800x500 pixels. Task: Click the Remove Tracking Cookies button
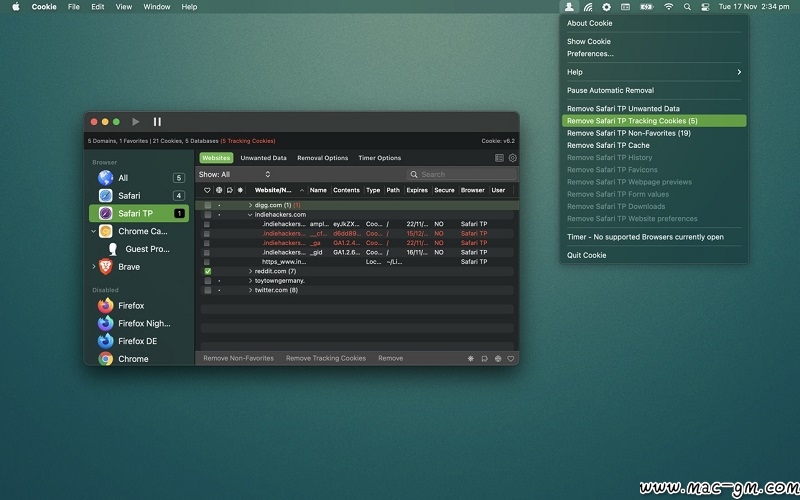tap(326, 358)
